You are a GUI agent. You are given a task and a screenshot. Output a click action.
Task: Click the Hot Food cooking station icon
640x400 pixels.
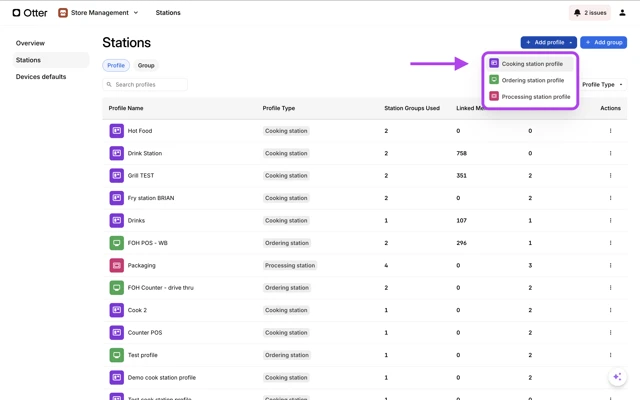pos(116,131)
